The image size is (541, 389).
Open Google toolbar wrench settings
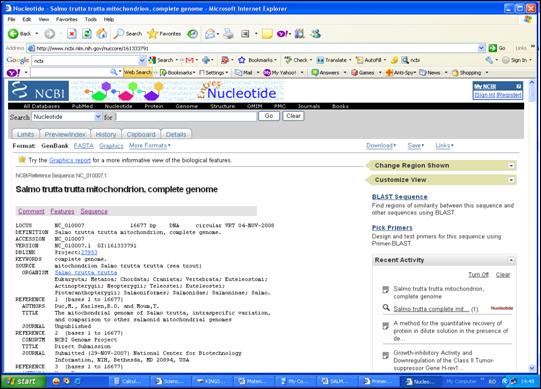pyautogui.click(x=489, y=60)
